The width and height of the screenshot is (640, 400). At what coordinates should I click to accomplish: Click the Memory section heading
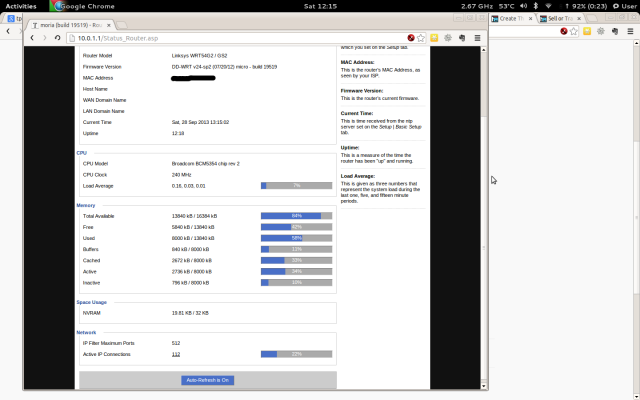tap(86, 205)
